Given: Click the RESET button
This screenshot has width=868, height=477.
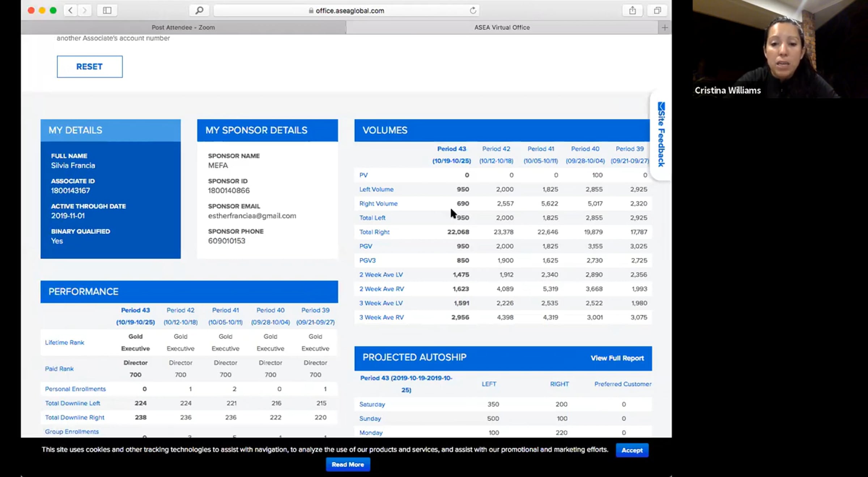Looking at the screenshot, I should (x=90, y=66).
